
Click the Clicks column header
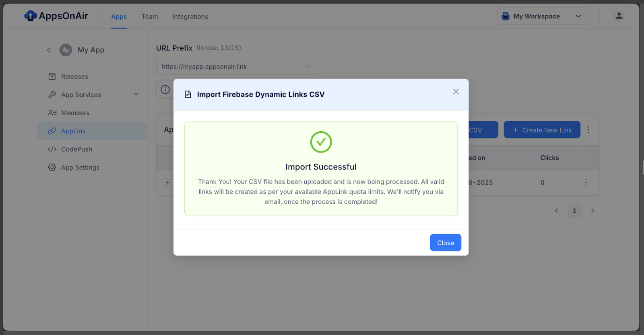pos(549,158)
